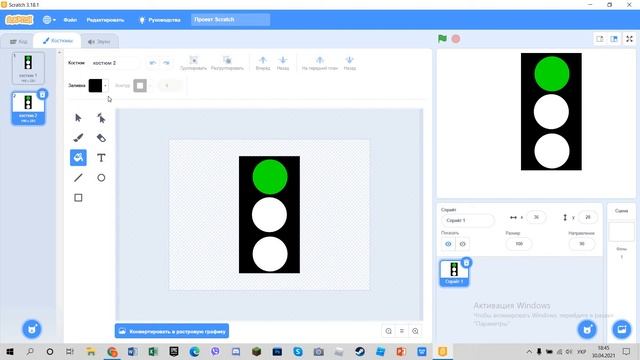
Task: Click the Ungroup icon
Action: (x=227, y=63)
